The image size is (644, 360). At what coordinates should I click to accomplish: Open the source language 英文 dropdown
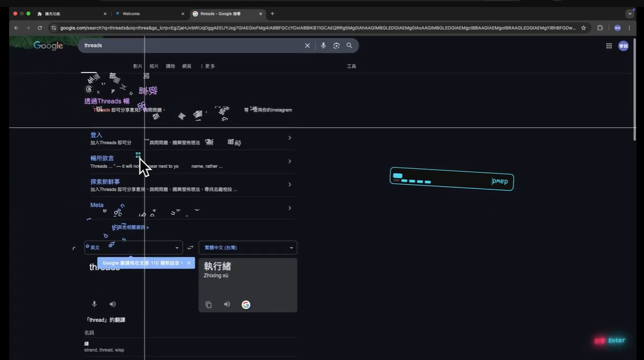133,248
